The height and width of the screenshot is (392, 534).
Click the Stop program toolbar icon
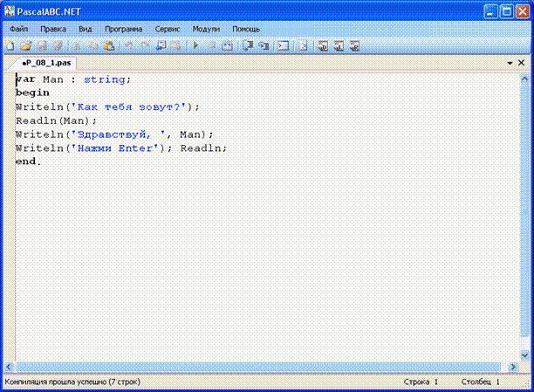pyautogui.click(x=212, y=45)
